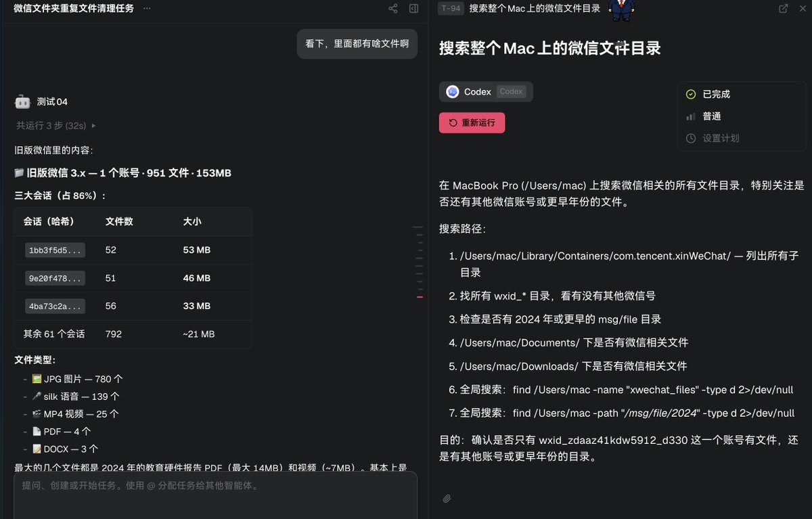Click the DOCX — 3 个 line
Image resolution: width=812 pixels, height=519 pixels.
coord(65,449)
